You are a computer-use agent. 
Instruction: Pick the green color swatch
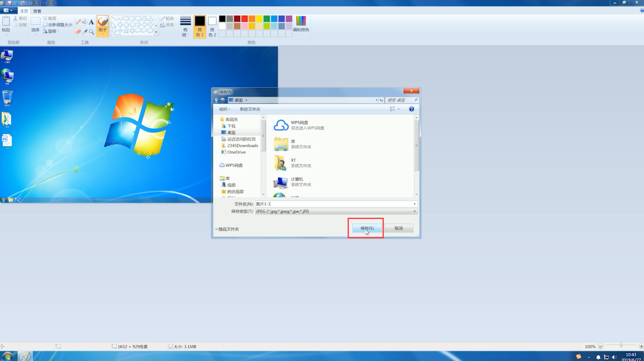266,19
